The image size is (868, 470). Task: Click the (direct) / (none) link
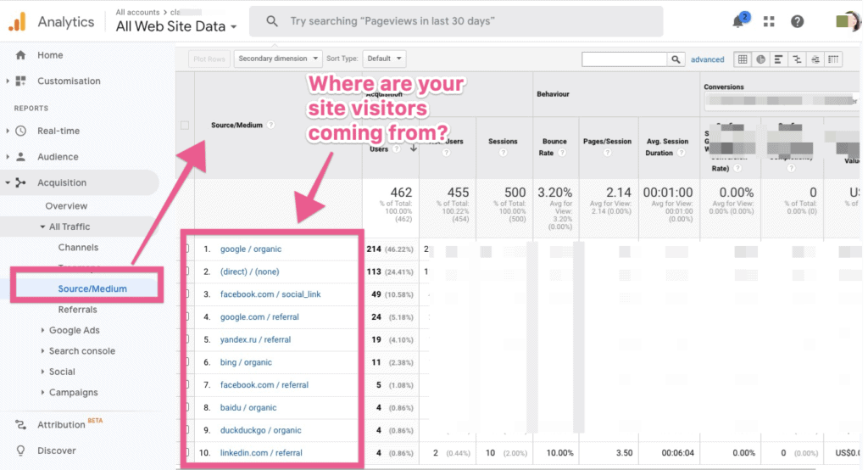(x=250, y=271)
